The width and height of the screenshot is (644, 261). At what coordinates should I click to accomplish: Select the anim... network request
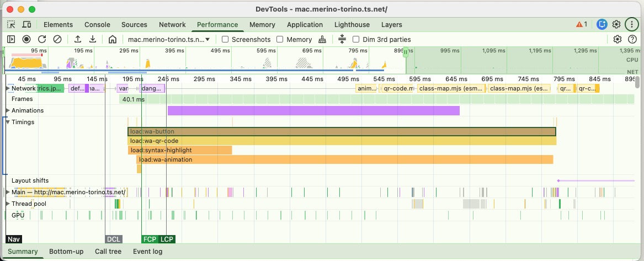point(366,88)
